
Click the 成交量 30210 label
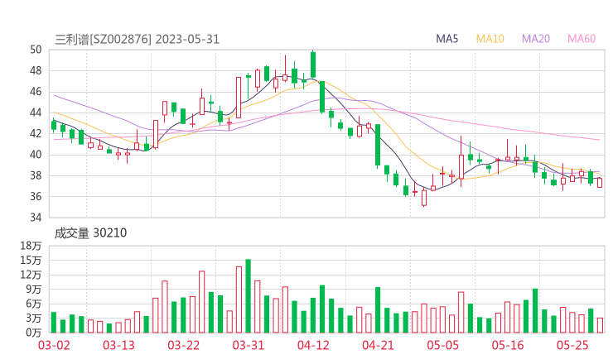pos(90,233)
